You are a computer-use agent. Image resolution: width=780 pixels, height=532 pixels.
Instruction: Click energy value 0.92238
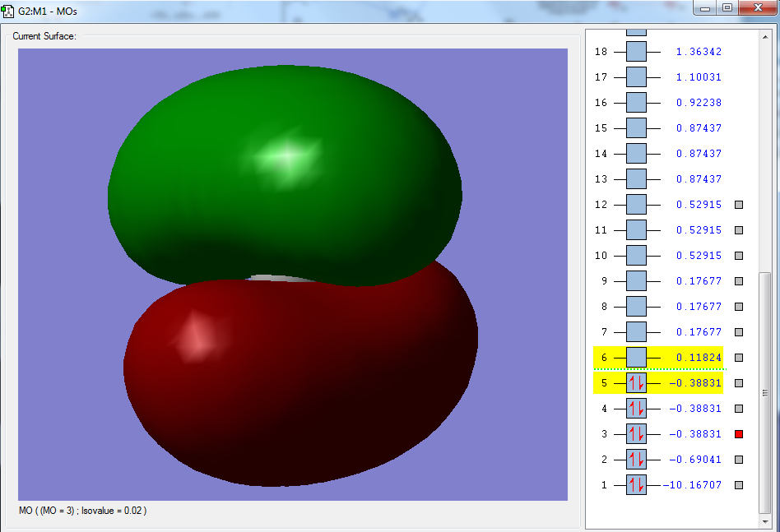(699, 103)
